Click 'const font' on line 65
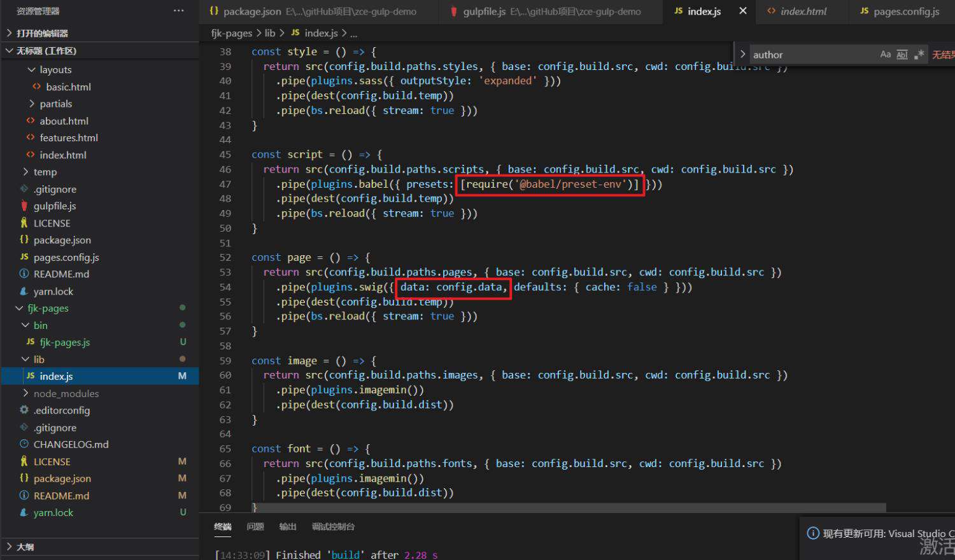 tap(281, 449)
